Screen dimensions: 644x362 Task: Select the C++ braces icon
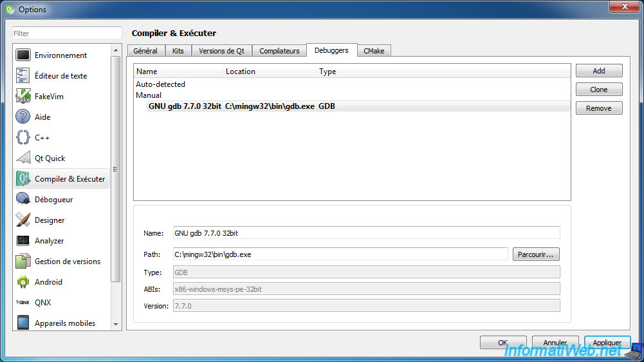[23, 137]
